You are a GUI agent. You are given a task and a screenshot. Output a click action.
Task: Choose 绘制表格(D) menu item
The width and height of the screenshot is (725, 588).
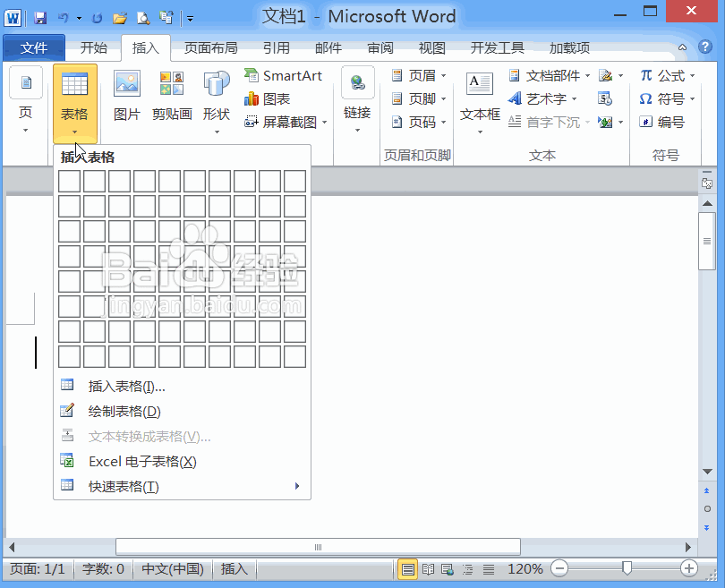coord(183,411)
